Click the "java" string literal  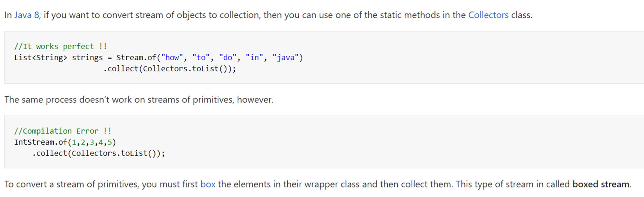tap(285, 58)
